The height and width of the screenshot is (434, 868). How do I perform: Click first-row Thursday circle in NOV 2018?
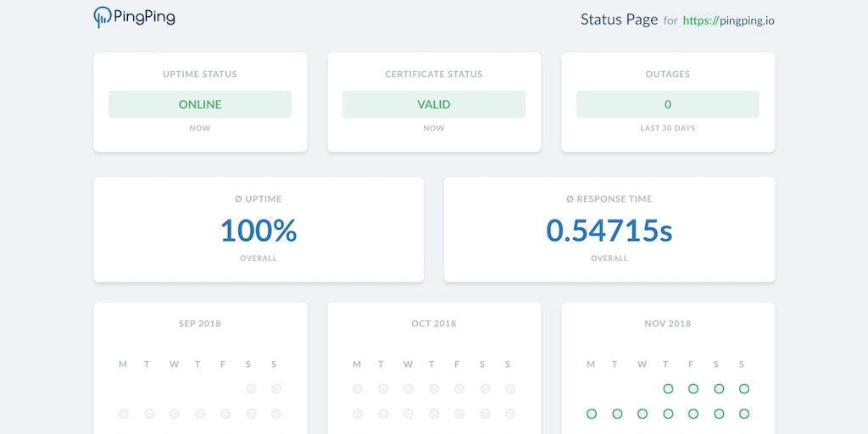click(668, 388)
